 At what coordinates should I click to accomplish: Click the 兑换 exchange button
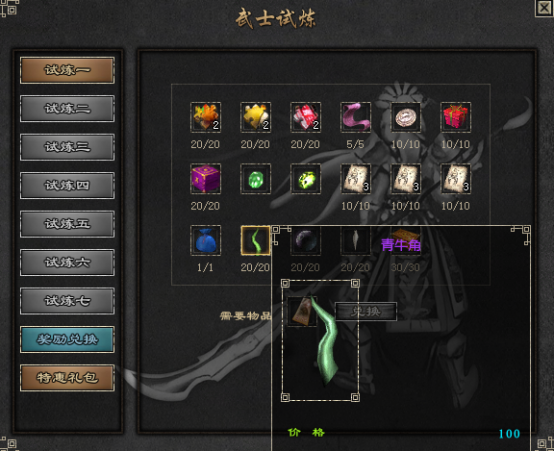366,312
